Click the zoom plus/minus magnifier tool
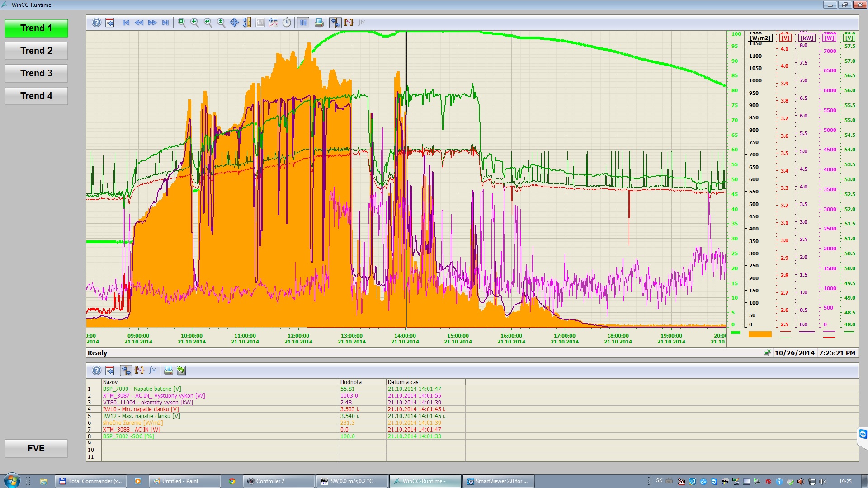 pos(195,23)
